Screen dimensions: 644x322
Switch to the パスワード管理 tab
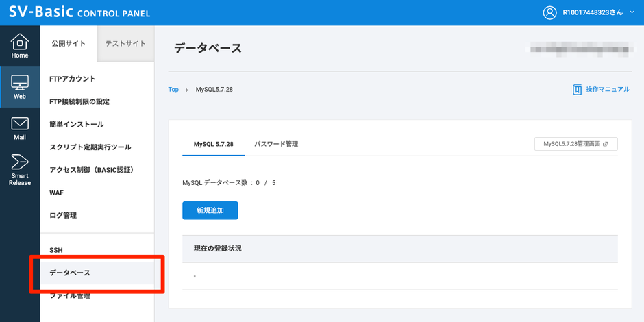click(x=276, y=144)
